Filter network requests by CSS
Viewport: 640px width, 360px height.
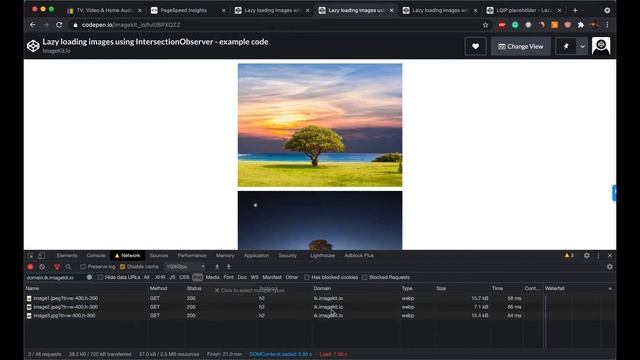(184, 277)
